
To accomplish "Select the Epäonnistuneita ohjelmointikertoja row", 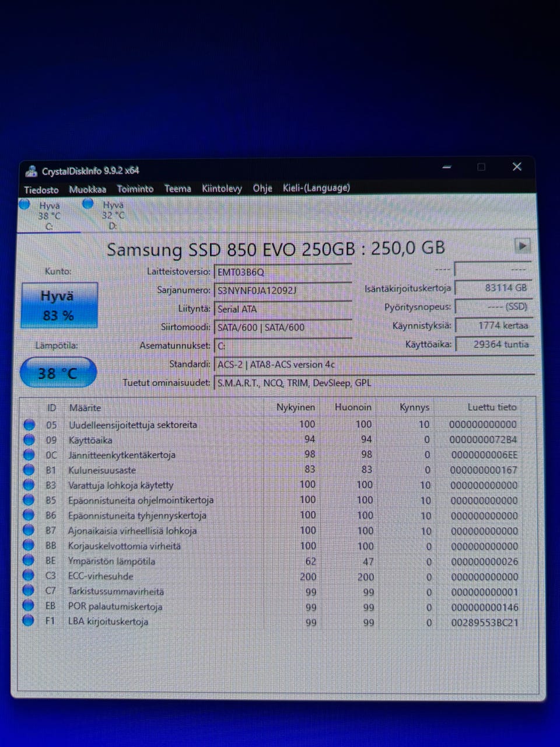I will 277,501.
